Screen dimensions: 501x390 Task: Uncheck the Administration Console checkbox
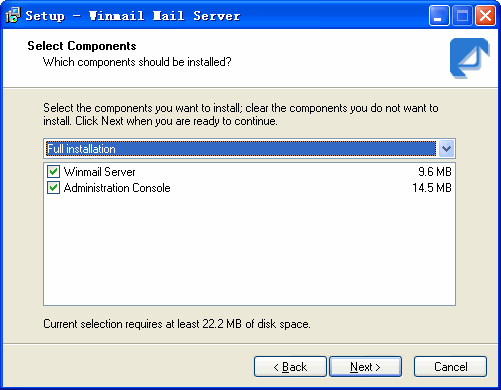click(53, 188)
